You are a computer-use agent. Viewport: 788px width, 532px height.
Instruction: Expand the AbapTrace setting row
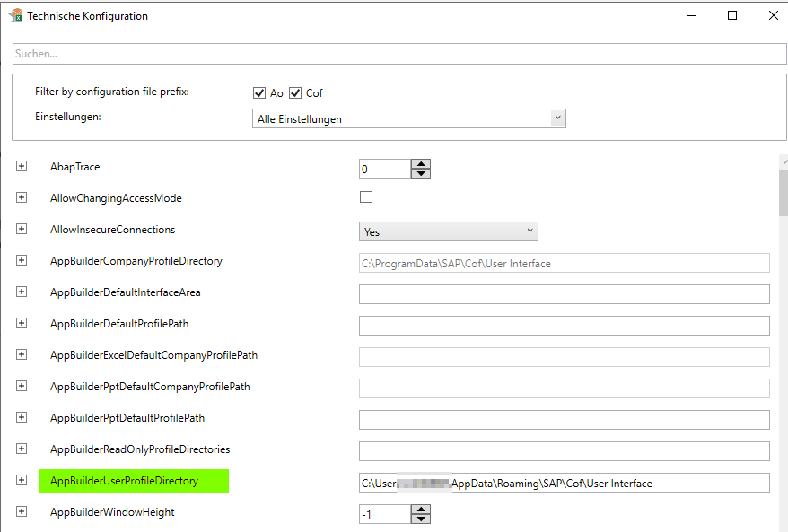tap(22, 167)
